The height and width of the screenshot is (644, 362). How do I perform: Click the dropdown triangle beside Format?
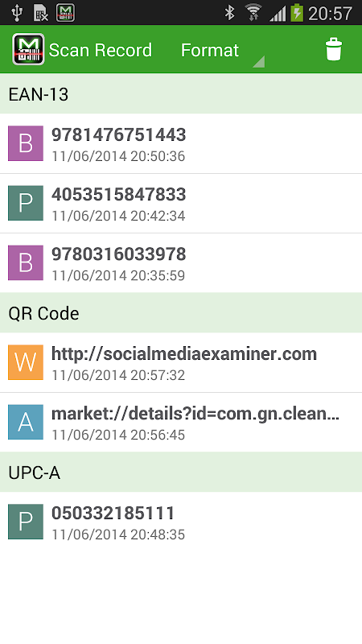(258, 61)
